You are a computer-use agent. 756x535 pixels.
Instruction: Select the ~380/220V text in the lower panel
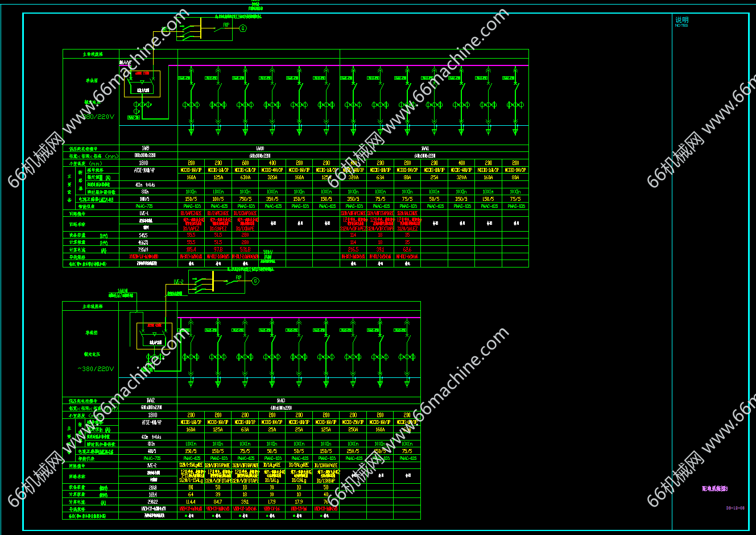click(x=96, y=369)
